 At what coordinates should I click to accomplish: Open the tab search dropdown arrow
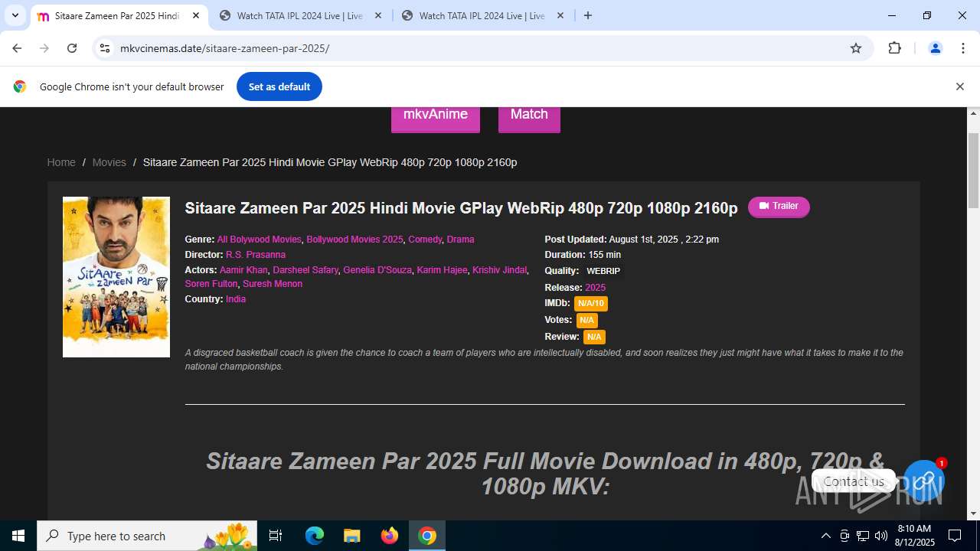15,15
